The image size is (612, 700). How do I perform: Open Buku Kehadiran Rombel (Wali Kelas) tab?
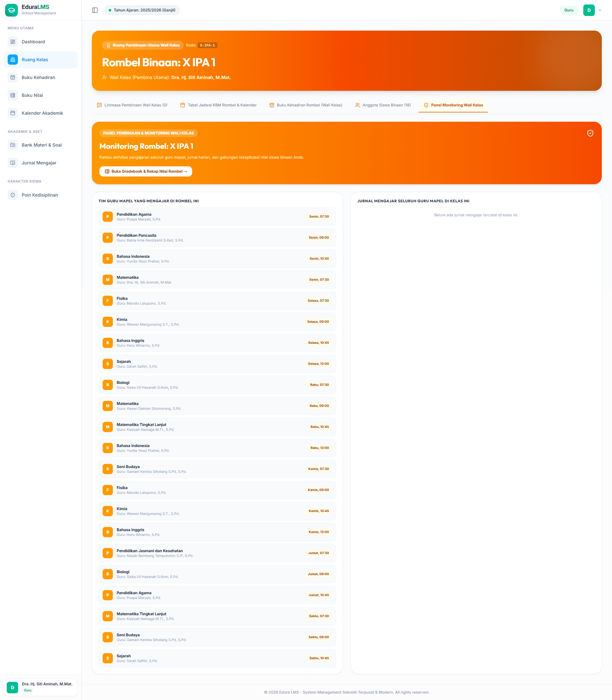306,105
